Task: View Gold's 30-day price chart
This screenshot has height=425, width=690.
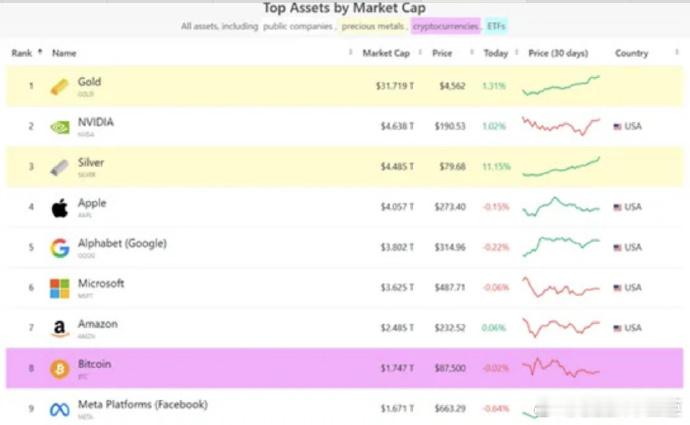Action: [561, 86]
